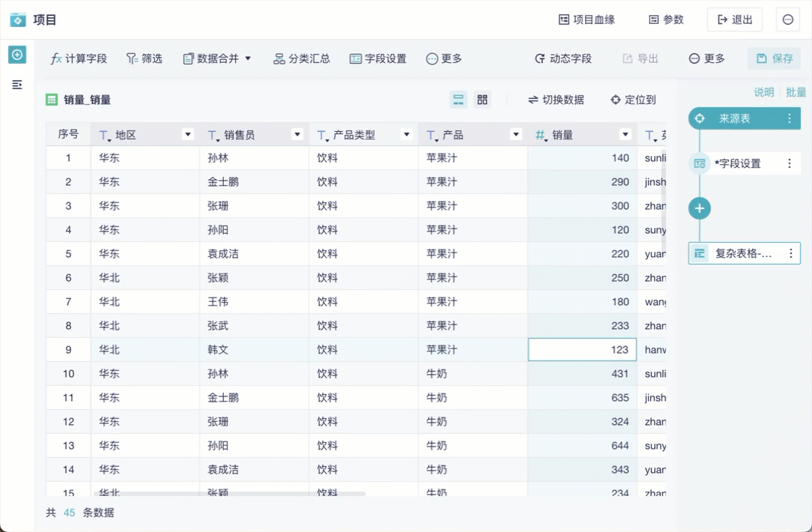The width and height of the screenshot is (812, 532).
Task: Click the round plus button in flow panel
Action: pyautogui.click(x=699, y=208)
